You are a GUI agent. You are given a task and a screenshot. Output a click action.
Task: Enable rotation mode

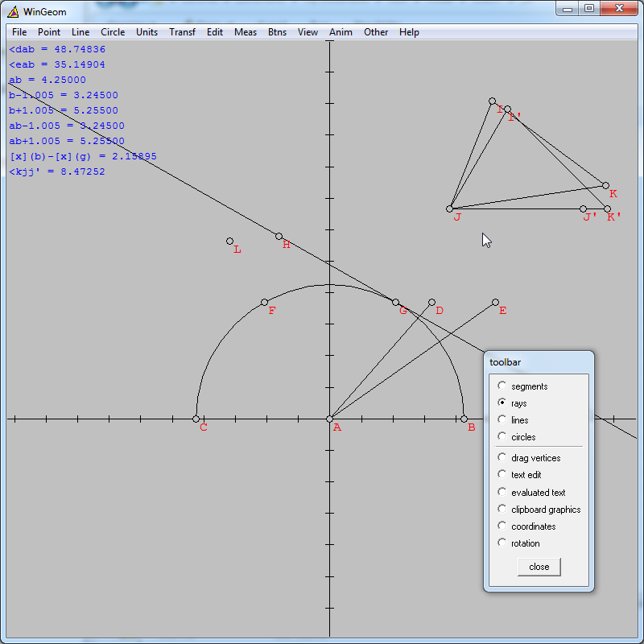click(502, 543)
